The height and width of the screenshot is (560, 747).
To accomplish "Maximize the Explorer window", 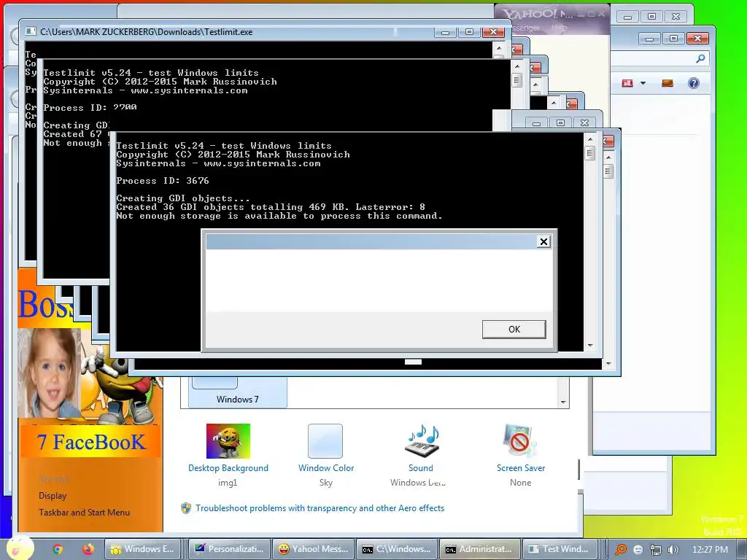I will coord(673,39).
